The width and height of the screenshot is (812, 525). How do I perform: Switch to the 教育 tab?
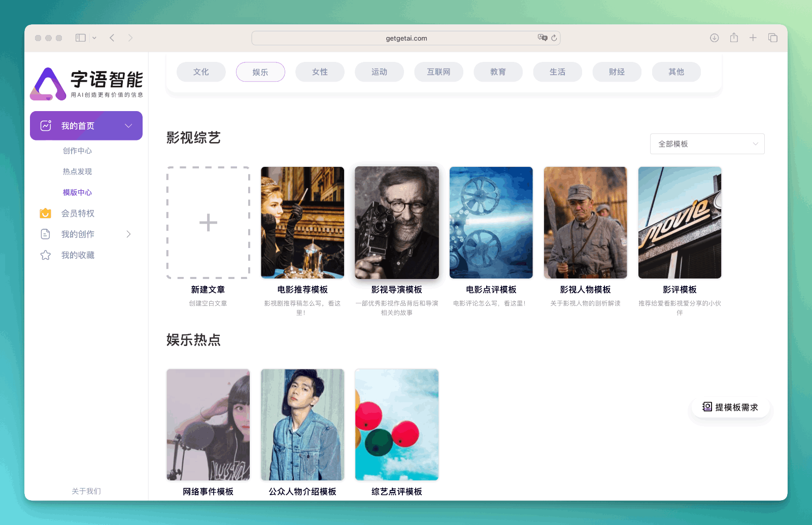(x=498, y=72)
